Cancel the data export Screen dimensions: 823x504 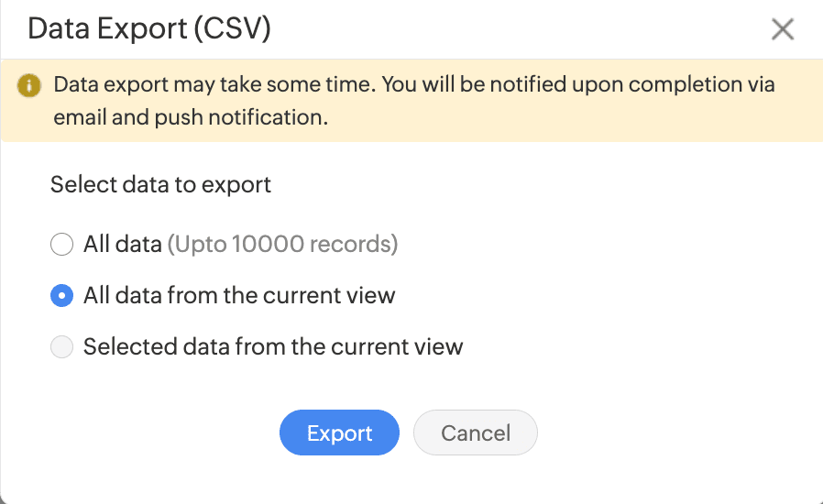tap(475, 433)
